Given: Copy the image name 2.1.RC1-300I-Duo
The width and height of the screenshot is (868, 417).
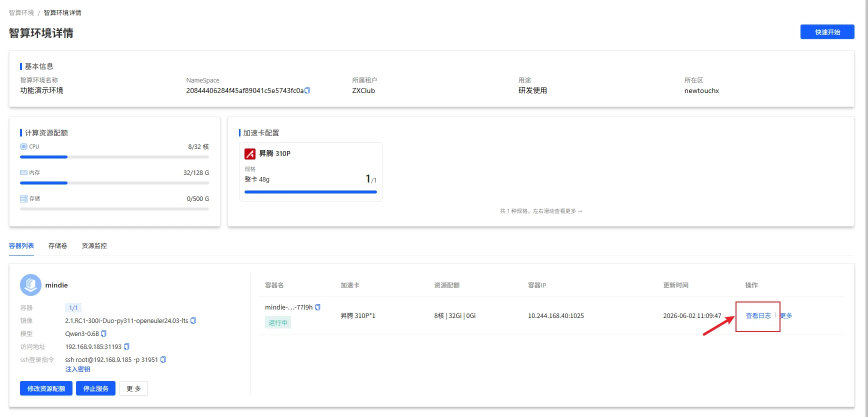Looking at the screenshot, I should pos(193,320).
